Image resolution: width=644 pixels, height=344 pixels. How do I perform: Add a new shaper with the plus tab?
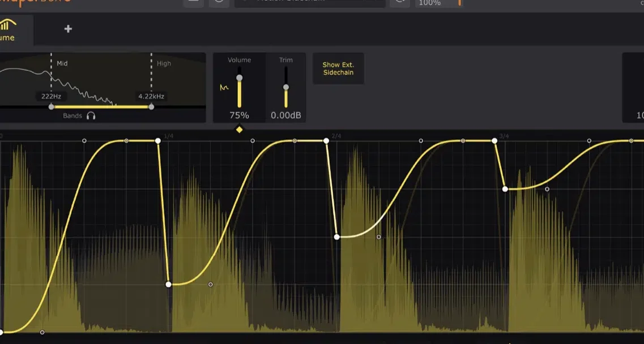[67, 28]
